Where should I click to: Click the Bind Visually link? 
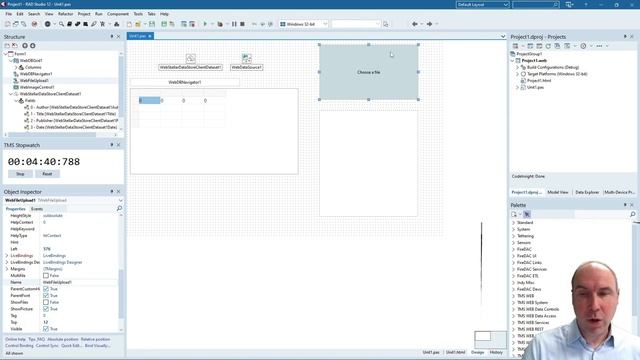pyautogui.click(x=98, y=346)
